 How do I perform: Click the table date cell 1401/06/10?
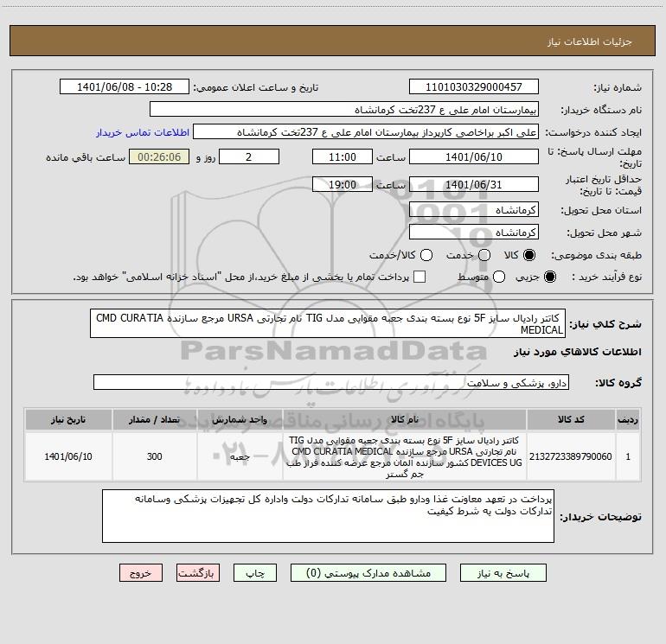[68, 456]
